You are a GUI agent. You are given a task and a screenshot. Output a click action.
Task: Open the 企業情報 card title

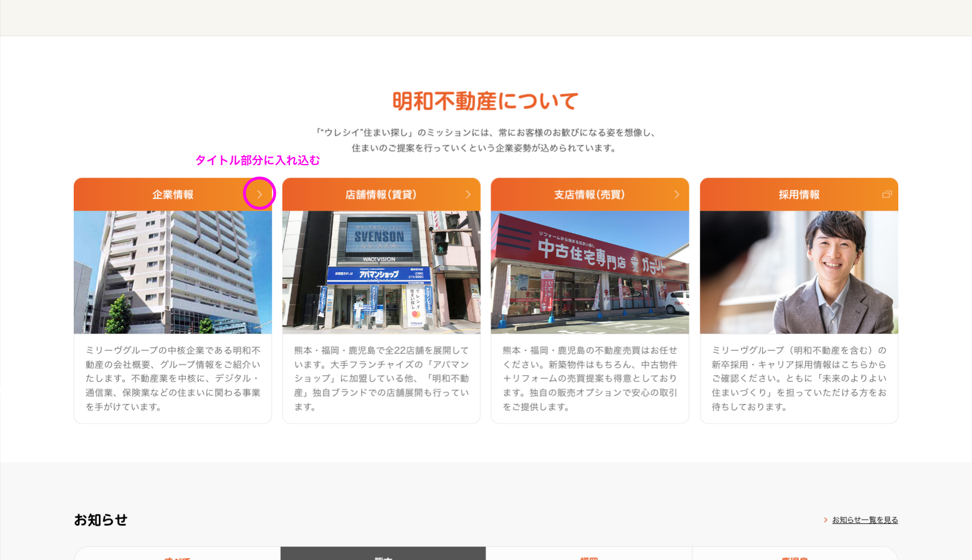tap(173, 195)
